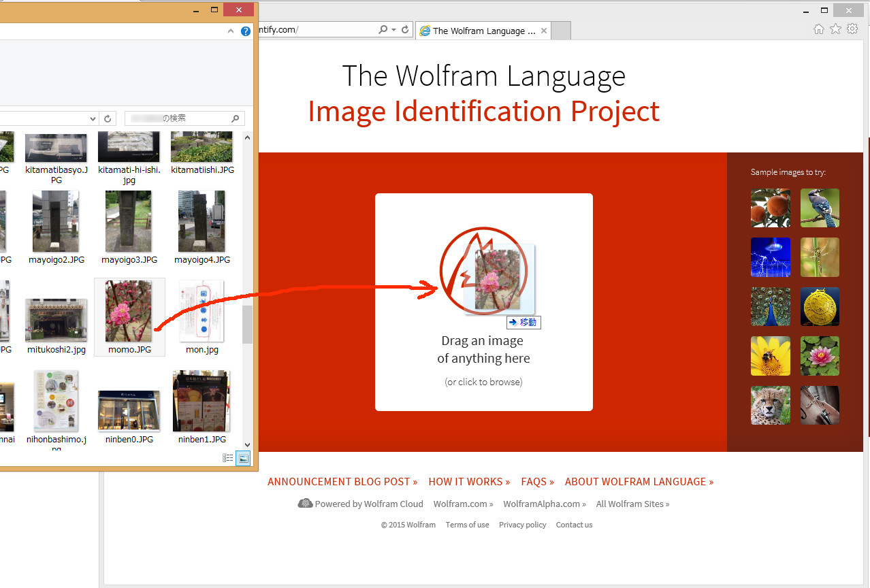Switch Explorer to details list view
The image size is (870, 588).
tap(229, 459)
